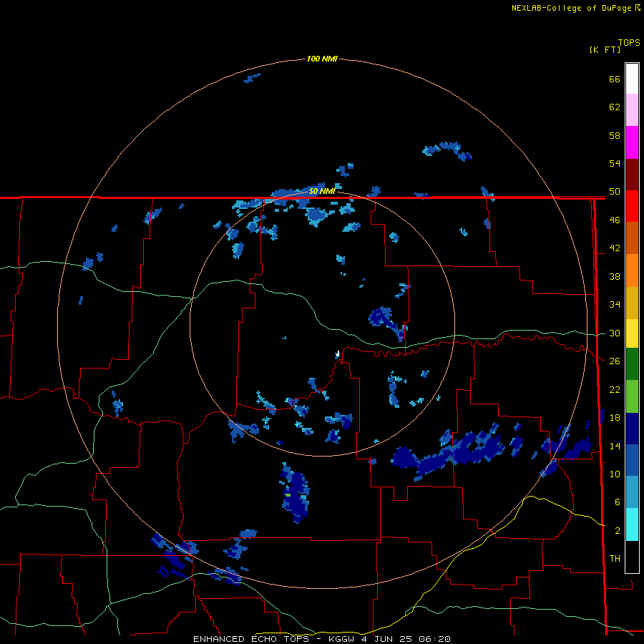Image resolution: width=644 pixels, height=644 pixels.
Task: Click the medium blue swatch beside 10
Action: tap(632, 460)
